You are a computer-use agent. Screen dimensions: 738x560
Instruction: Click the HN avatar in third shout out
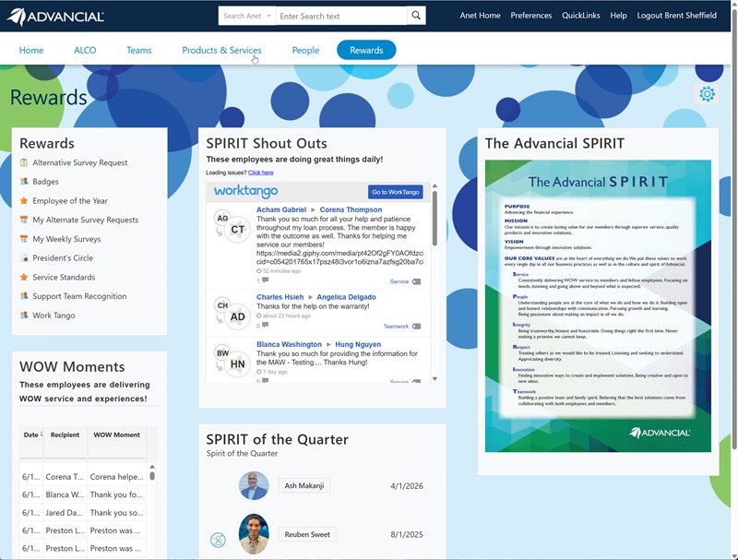(x=237, y=364)
